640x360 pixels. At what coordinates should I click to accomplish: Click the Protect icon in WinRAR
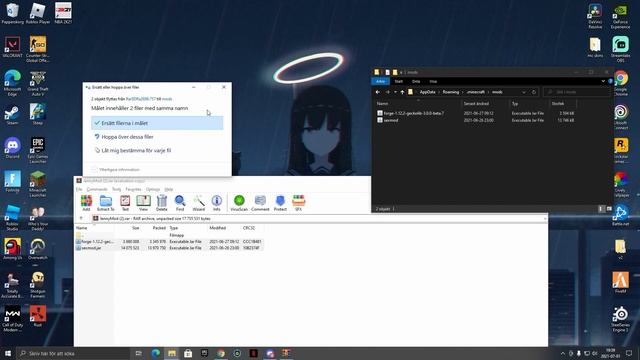click(x=280, y=202)
